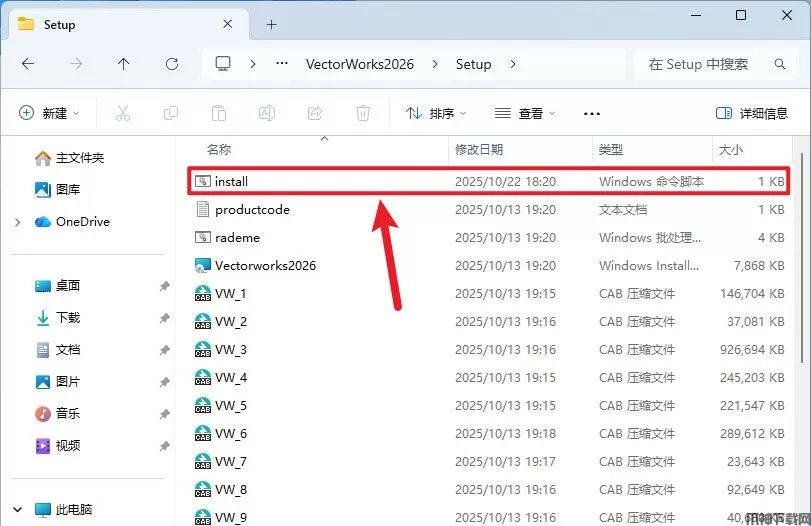
Task: Go up one folder level
Action: click(x=123, y=64)
